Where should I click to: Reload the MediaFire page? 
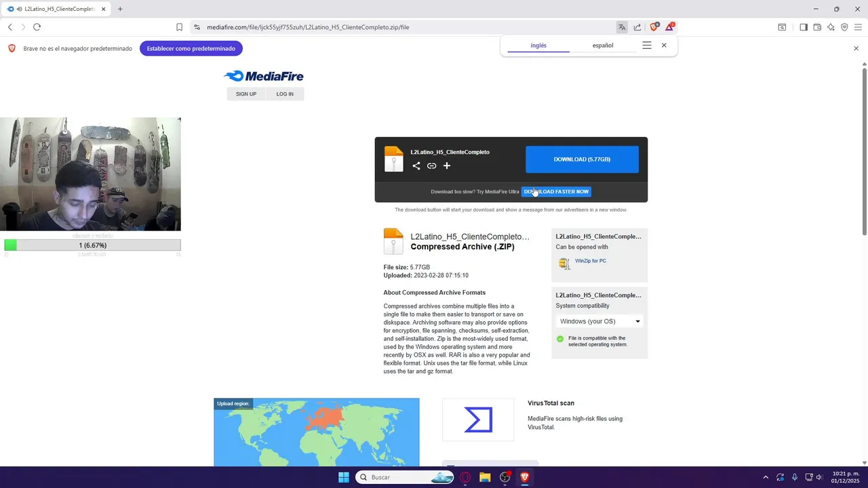tap(37, 27)
